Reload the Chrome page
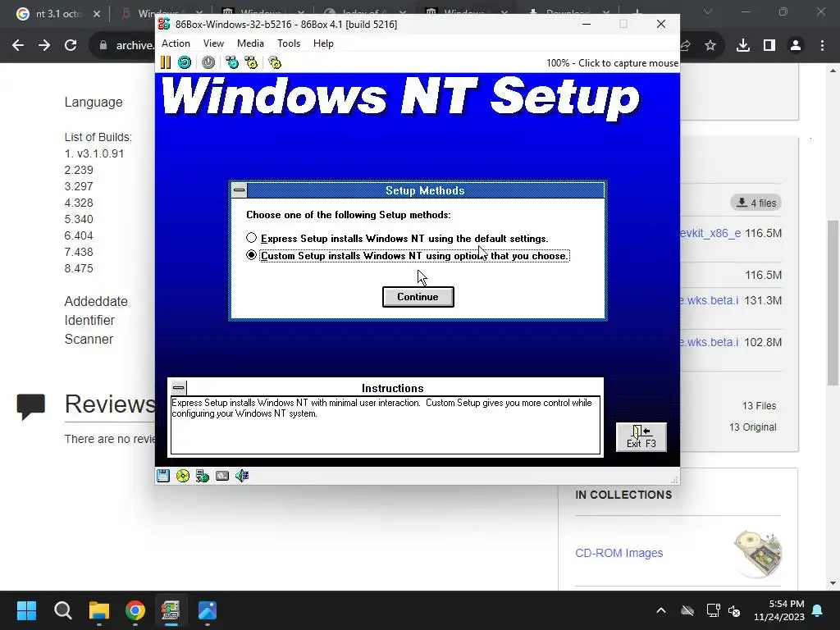The height and width of the screenshot is (630, 840). pyautogui.click(x=71, y=46)
